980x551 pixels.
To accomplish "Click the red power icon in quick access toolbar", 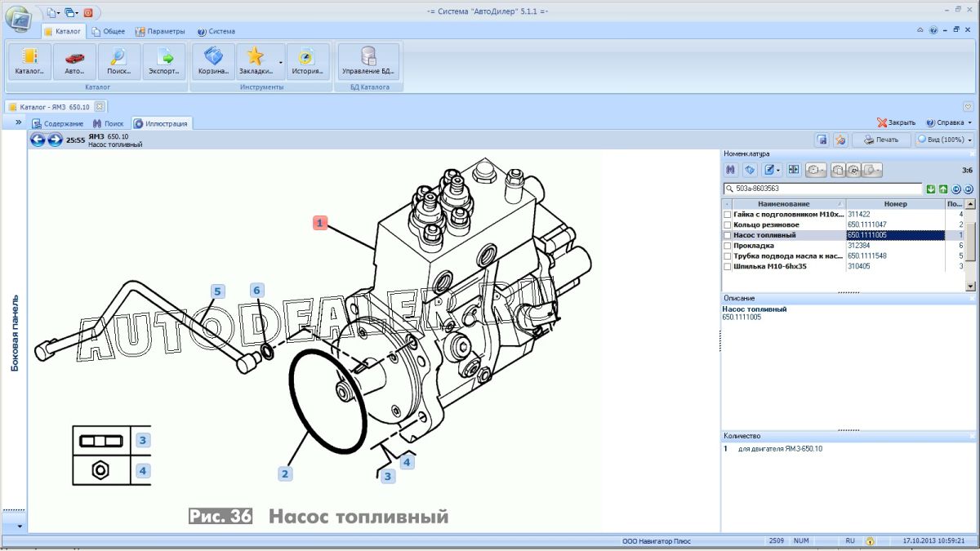I will [88, 12].
